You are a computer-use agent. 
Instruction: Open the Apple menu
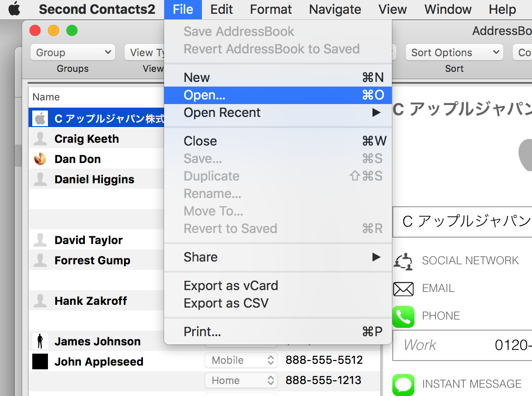[x=14, y=9]
